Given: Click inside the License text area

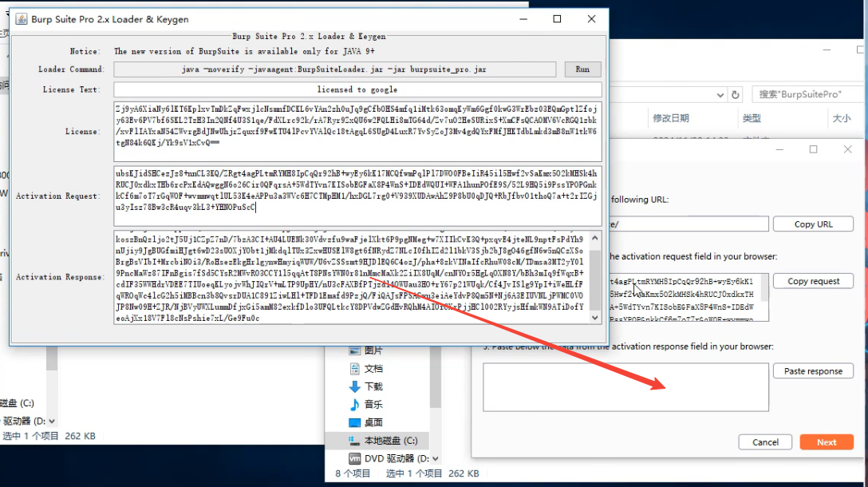Looking at the screenshot, I should tap(357, 131).
